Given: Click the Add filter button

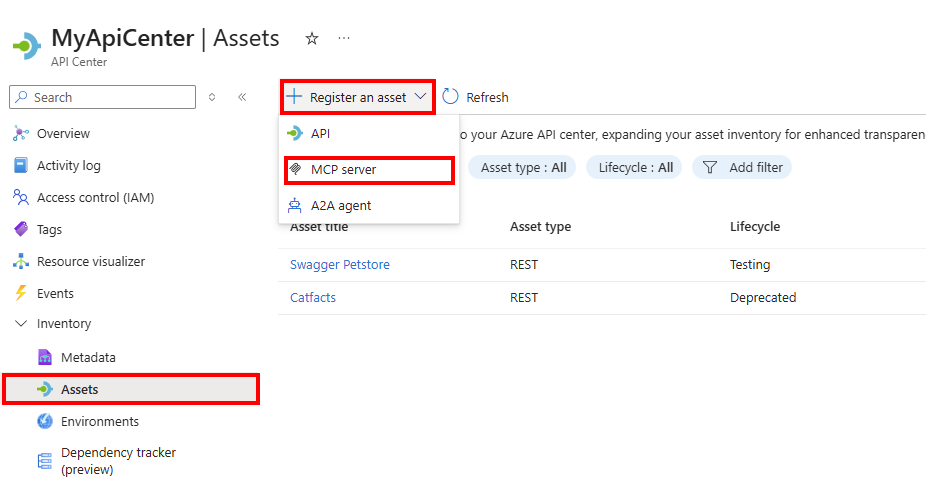Looking at the screenshot, I should (x=743, y=168).
